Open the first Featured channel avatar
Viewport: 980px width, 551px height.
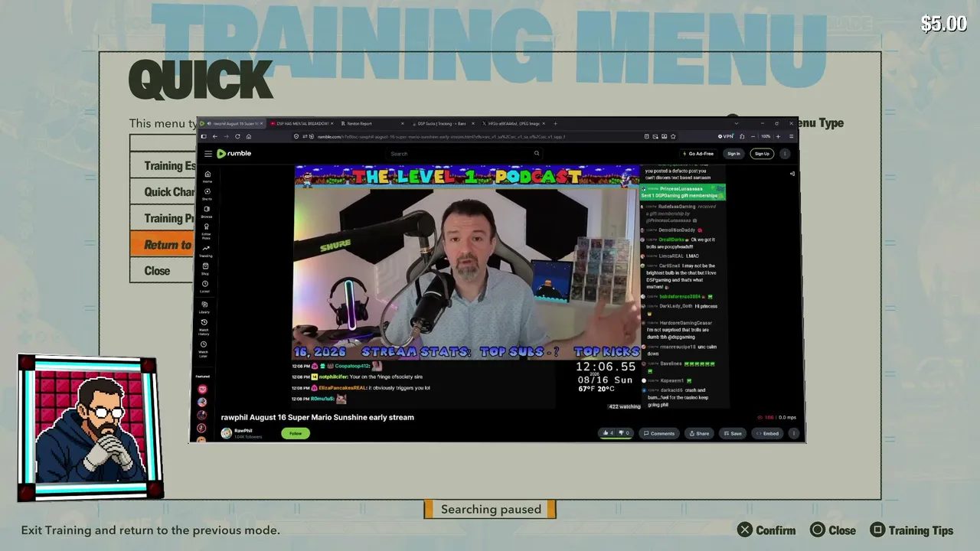click(x=202, y=390)
